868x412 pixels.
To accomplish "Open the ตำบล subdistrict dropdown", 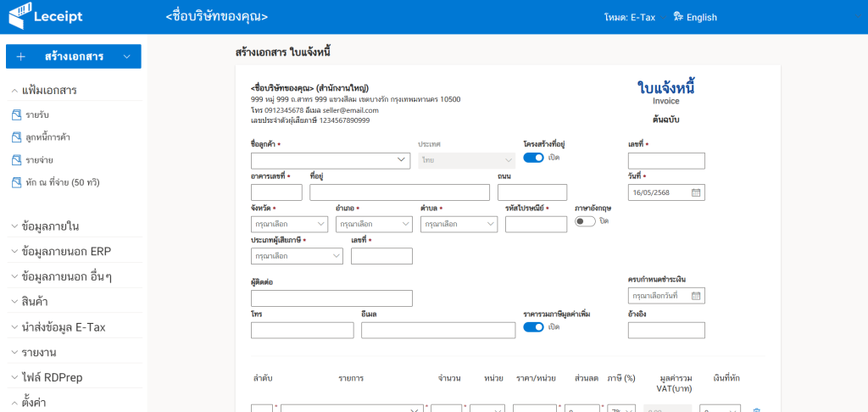I will tap(459, 225).
